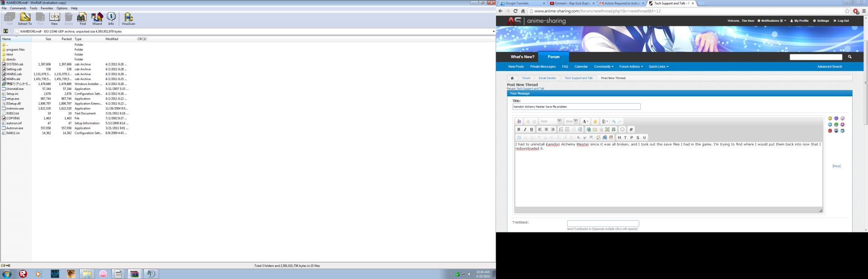The height and width of the screenshot is (279, 868).
Task: Expand the Forum Actions menu
Action: pos(631,66)
